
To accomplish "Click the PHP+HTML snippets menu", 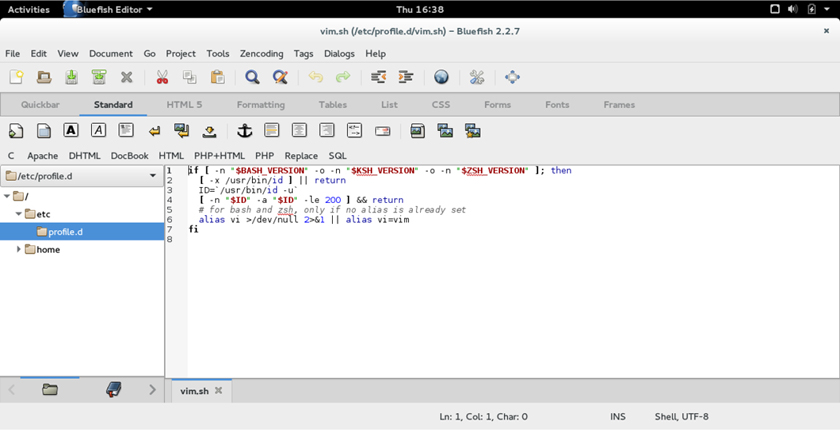I will (219, 156).
